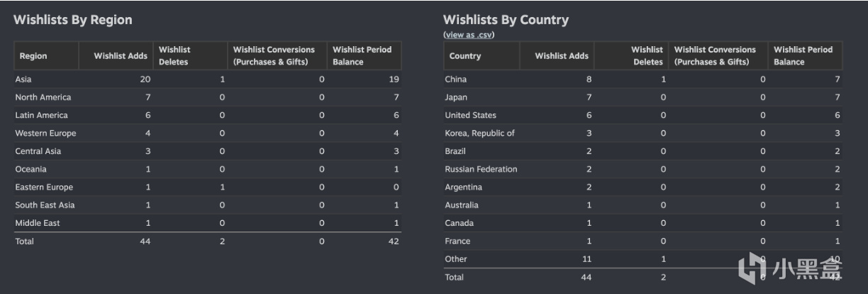Click the Country column header
Image resolution: width=868 pixels, height=294 pixels.
(465, 56)
